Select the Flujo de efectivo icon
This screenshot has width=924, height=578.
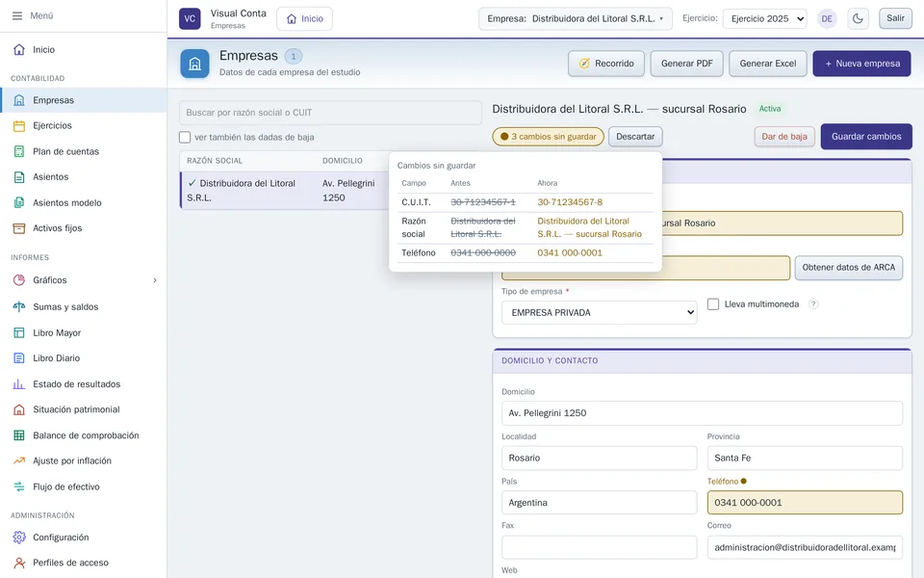click(19, 486)
